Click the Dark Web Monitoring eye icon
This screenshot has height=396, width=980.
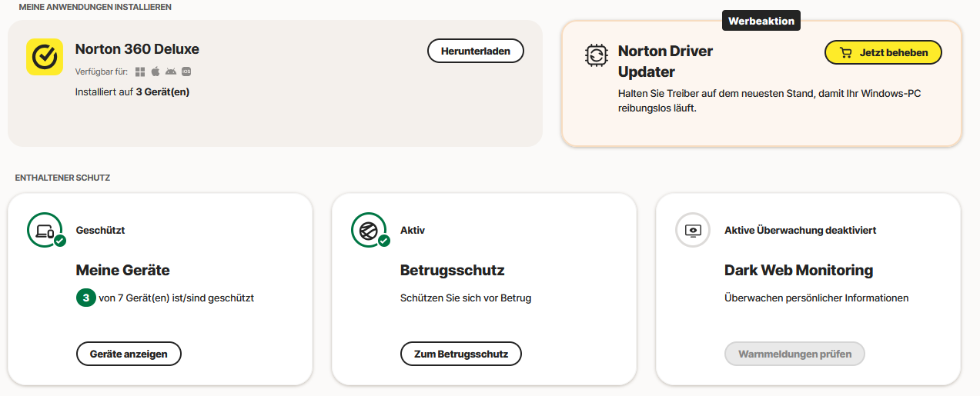(693, 230)
